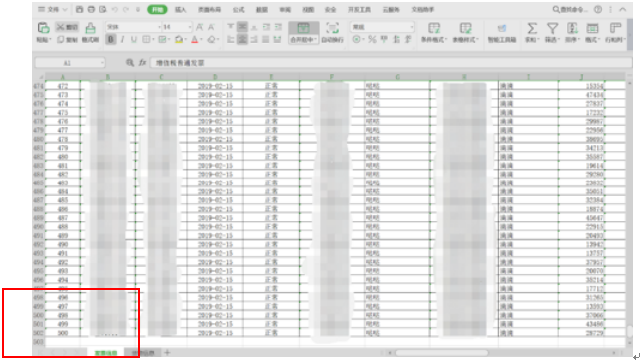
Task: Click the Format Painter brush icon
Action: pyautogui.click(x=90, y=28)
